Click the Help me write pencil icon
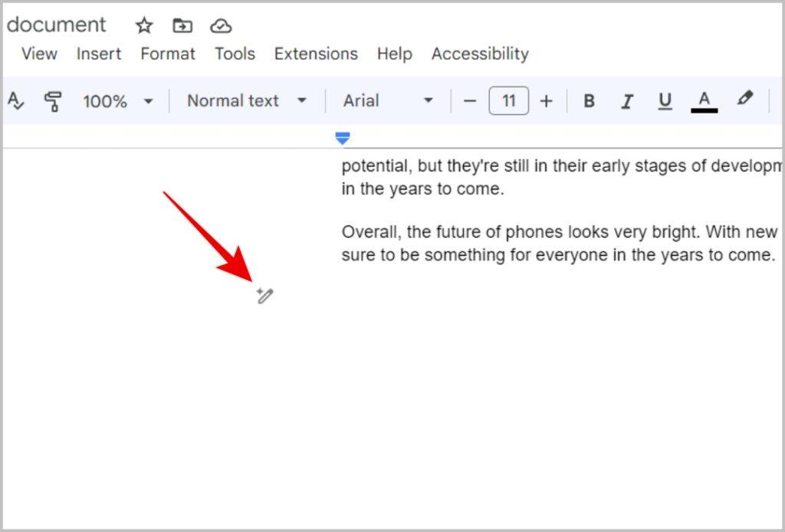The width and height of the screenshot is (785, 532). point(264,296)
